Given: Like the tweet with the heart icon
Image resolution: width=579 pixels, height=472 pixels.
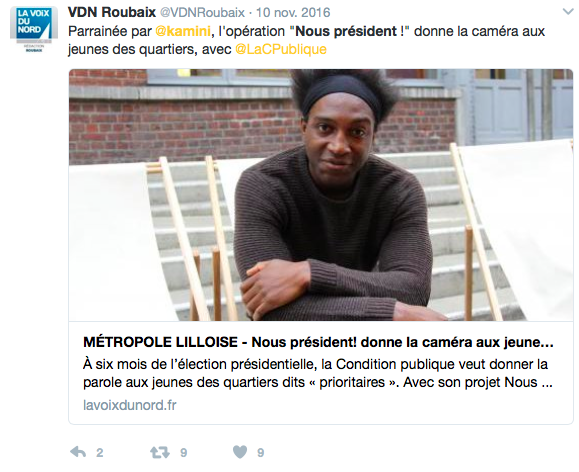Looking at the screenshot, I should click(240, 452).
